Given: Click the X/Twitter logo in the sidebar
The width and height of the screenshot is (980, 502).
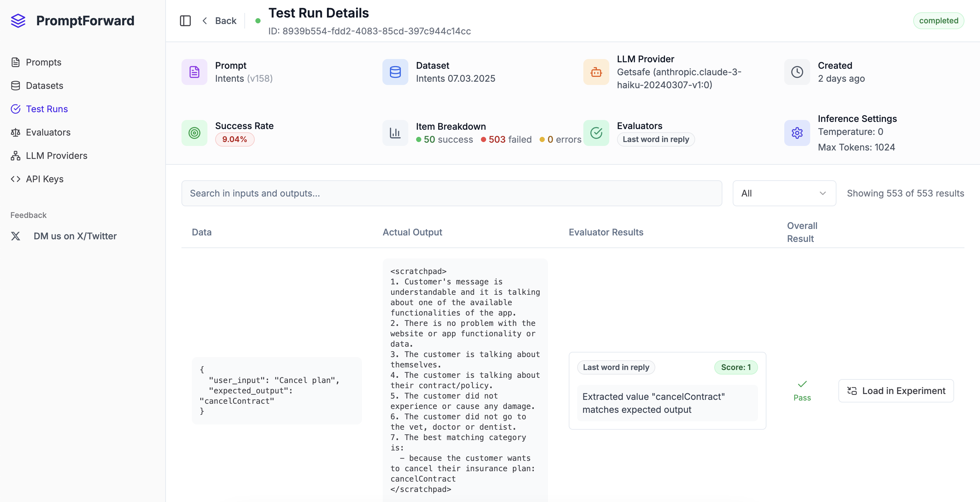Looking at the screenshot, I should (x=16, y=236).
